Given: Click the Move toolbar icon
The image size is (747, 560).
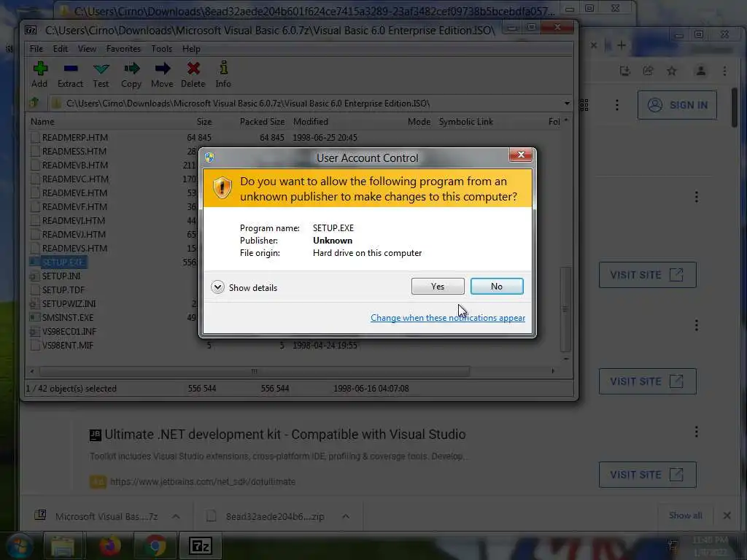Looking at the screenshot, I should tap(162, 74).
